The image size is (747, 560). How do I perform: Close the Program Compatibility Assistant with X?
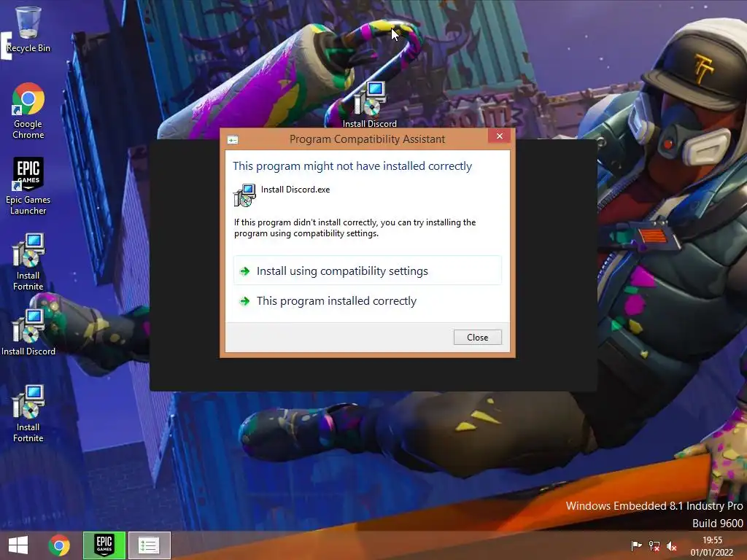point(499,136)
